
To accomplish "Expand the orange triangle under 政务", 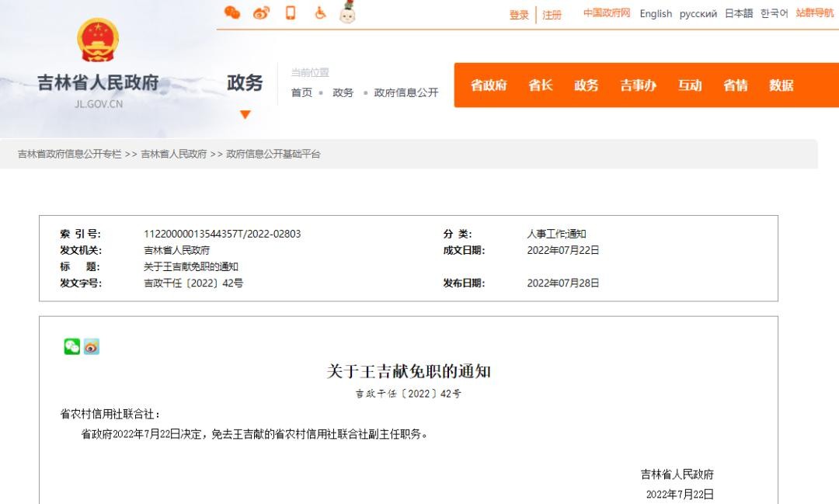I will 245,115.
